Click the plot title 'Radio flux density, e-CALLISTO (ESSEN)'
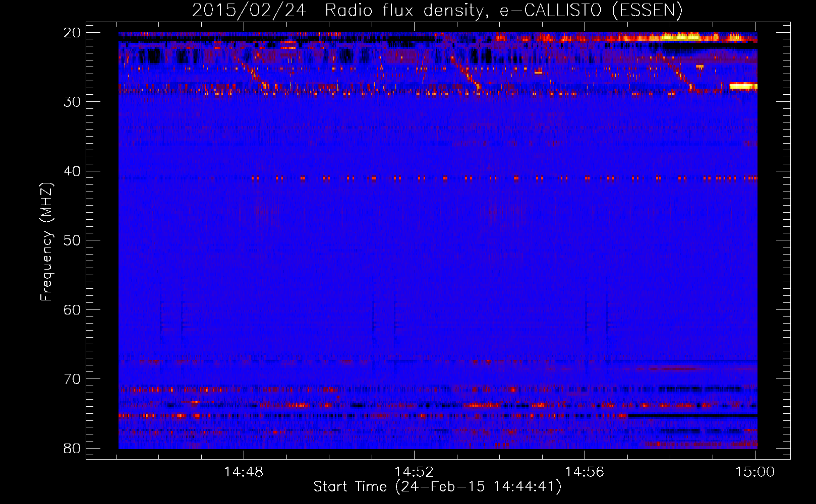The width and height of the screenshot is (816, 504). point(503,11)
